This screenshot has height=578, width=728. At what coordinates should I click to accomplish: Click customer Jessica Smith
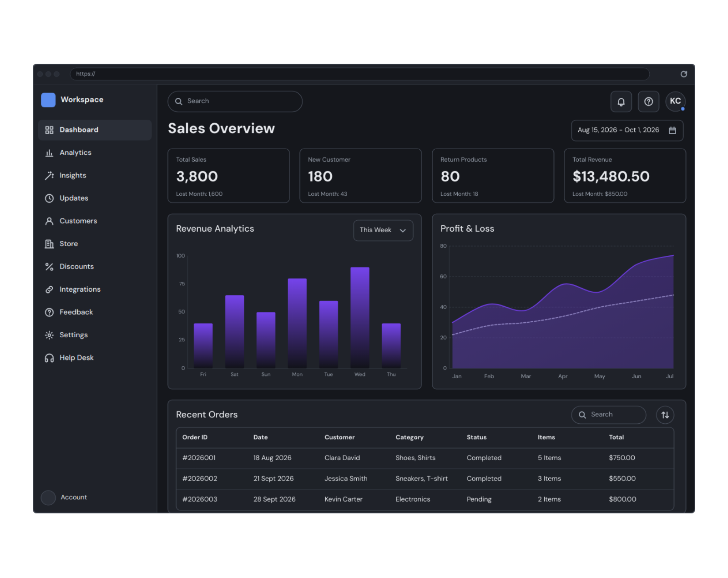click(346, 478)
